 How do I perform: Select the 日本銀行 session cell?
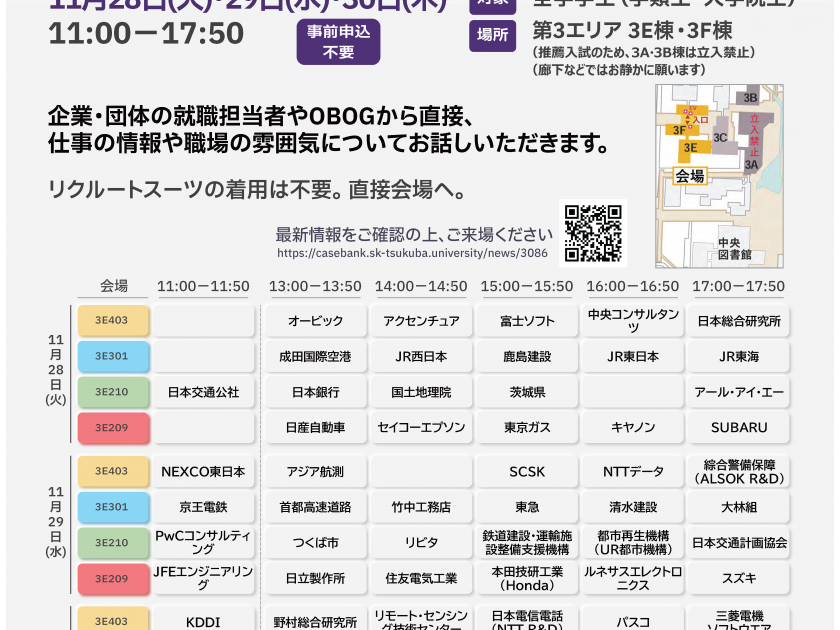point(316,392)
